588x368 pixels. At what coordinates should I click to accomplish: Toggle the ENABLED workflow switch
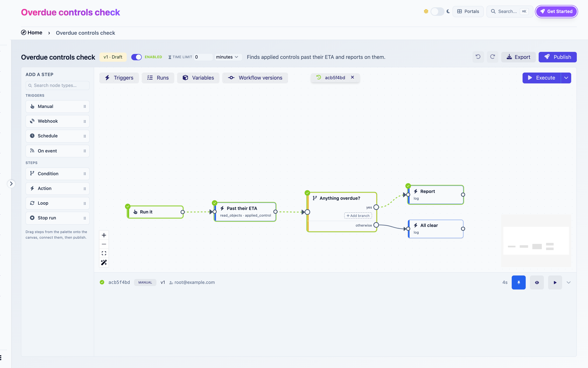pos(136,57)
